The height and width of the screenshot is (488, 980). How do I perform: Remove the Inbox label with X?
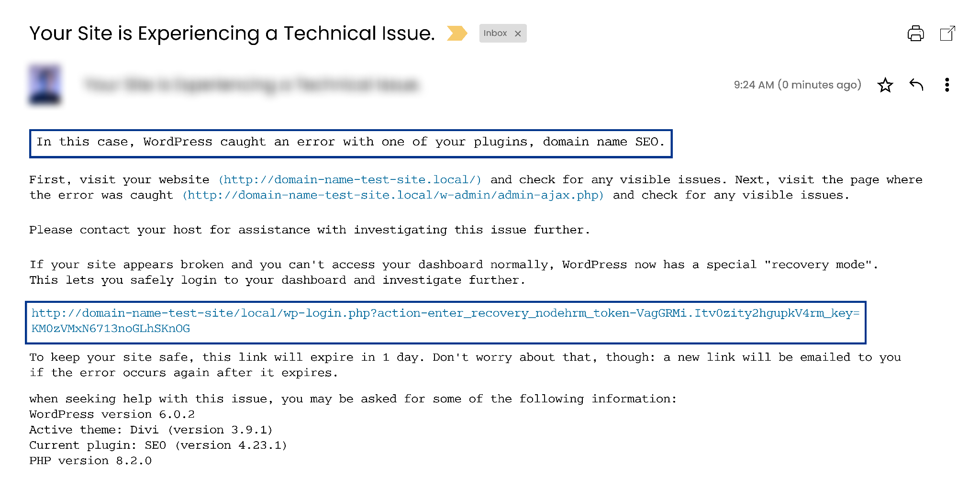(518, 33)
